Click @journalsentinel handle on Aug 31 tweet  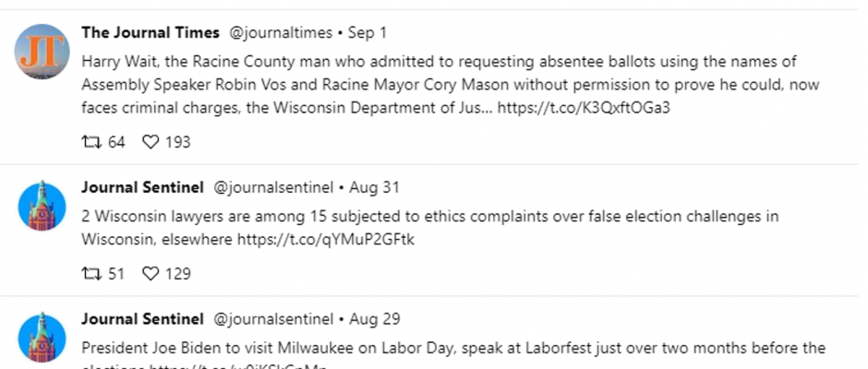[273, 188]
